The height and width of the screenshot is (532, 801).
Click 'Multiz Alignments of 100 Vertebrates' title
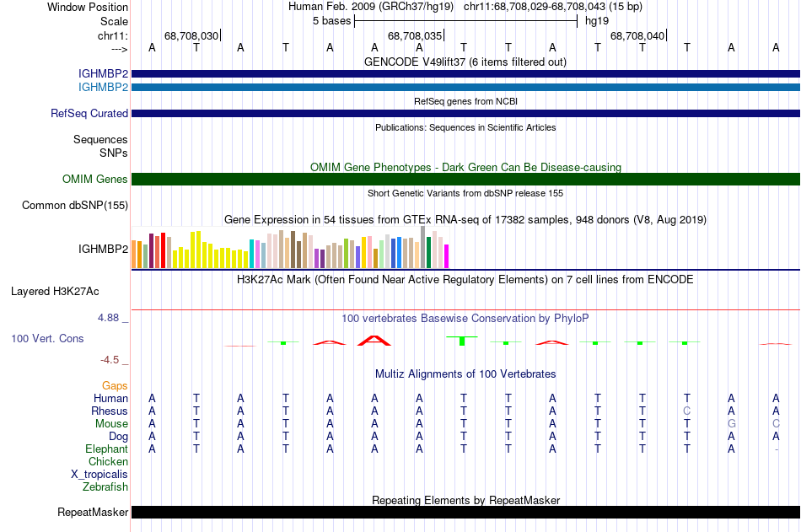465,374
